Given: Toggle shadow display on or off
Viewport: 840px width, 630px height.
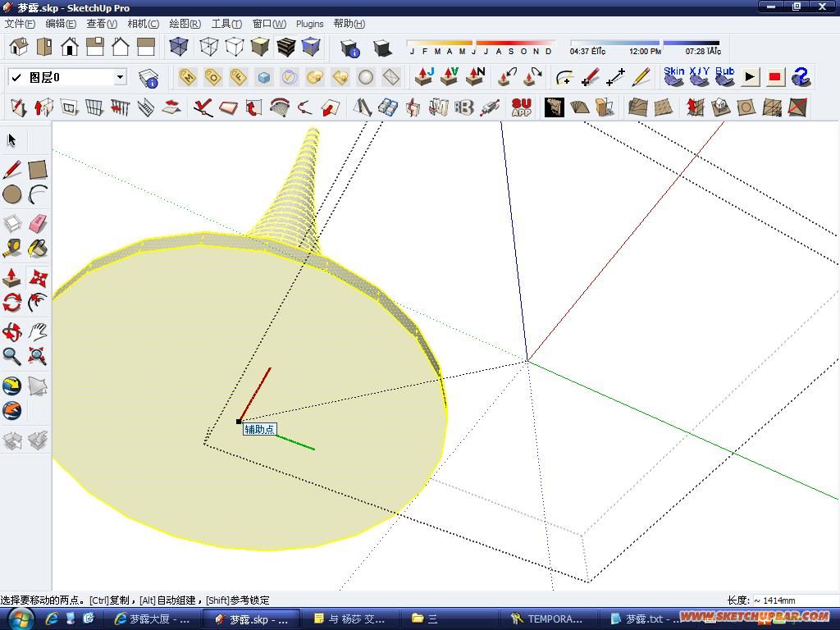Looking at the screenshot, I should tap(382, 48).
